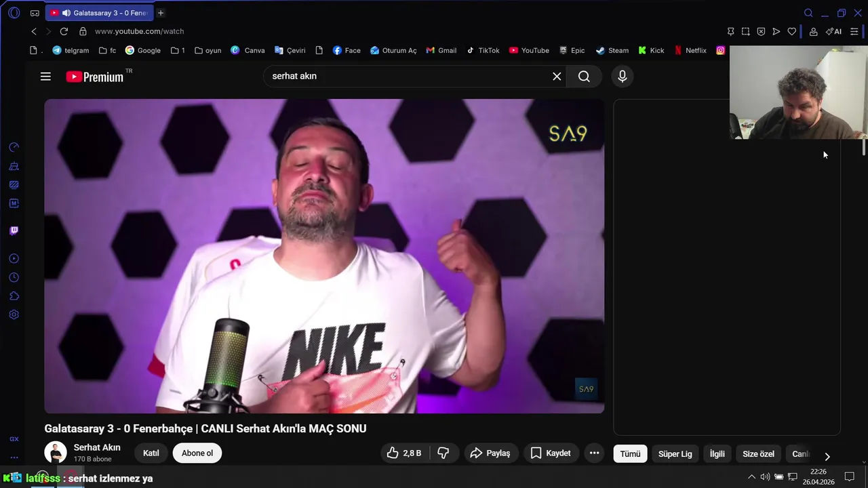
Task: Click the Paylaş share button
Action: pyautogui.click(x=490, y=453)
